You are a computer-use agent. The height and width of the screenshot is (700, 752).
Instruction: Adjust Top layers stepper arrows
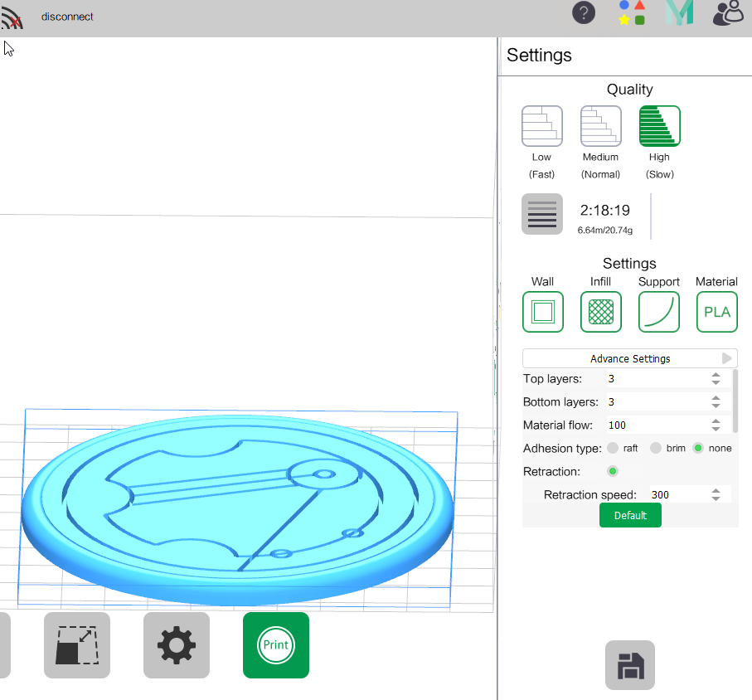(716, 378)
